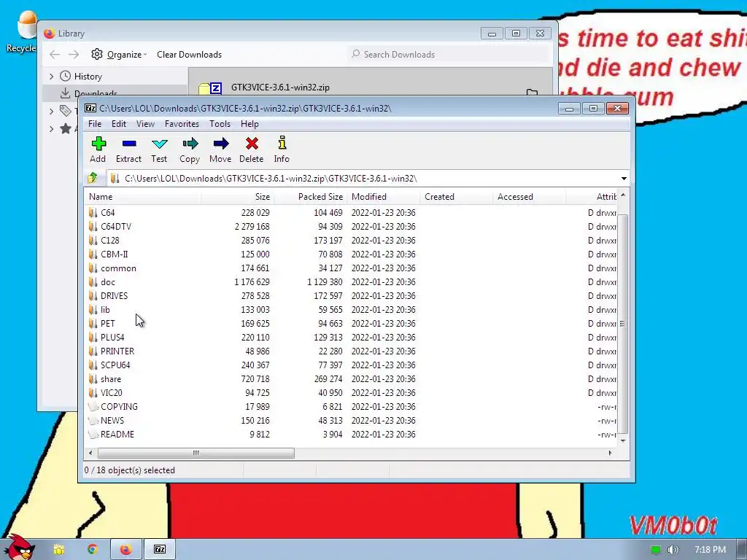Open the Favorites menu

(182, 124)
